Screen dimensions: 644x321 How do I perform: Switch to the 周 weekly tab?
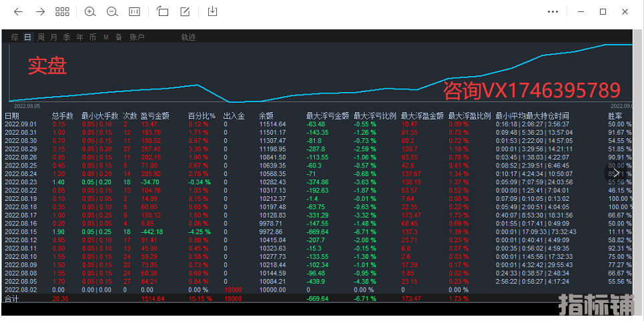41,37
